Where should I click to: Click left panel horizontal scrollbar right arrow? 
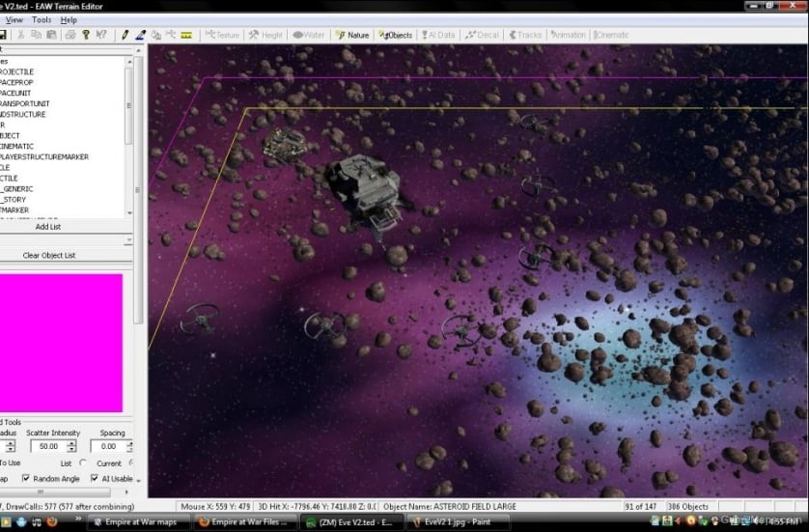pyautogui.click(x=126, y=492)
